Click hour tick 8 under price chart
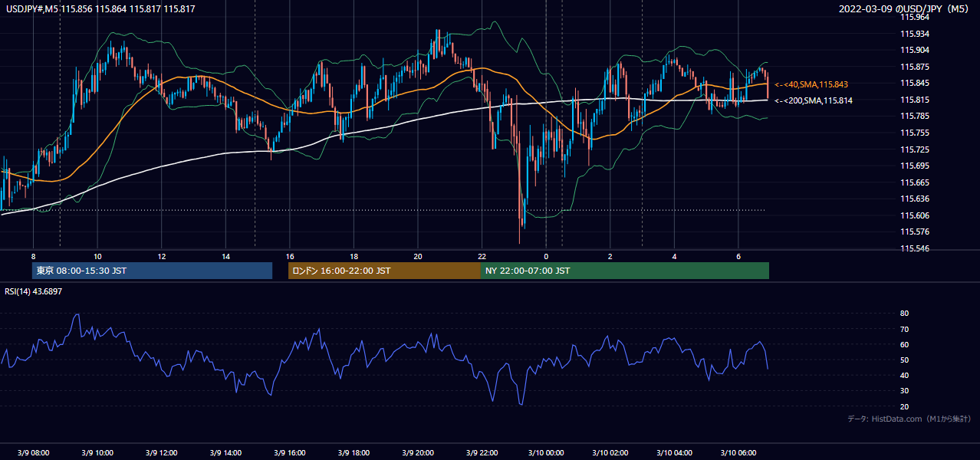Screen dimensions: 980x460 coord(33,256)
